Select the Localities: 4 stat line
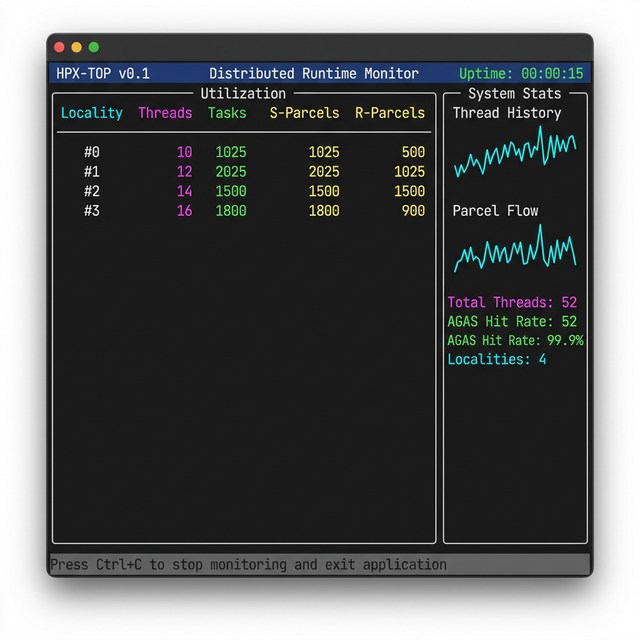Image resolution: width=640 pixels, height=640 pixels. tap(497, 359)
